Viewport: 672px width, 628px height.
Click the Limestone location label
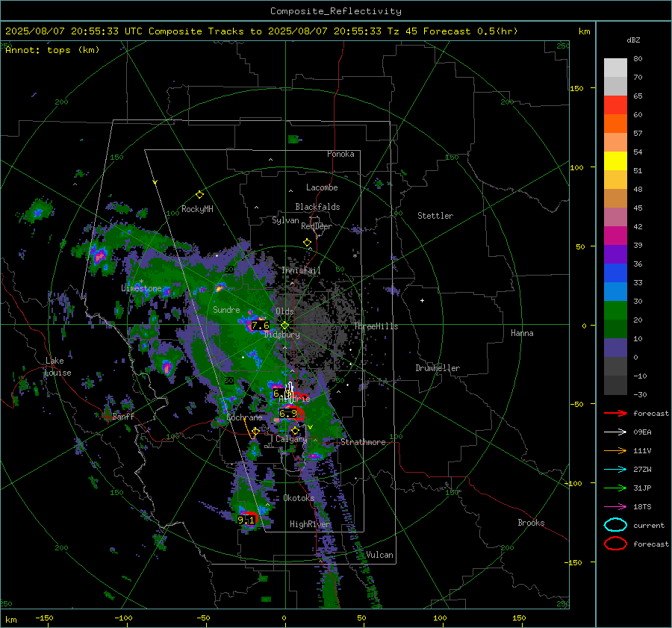point(141,288)
